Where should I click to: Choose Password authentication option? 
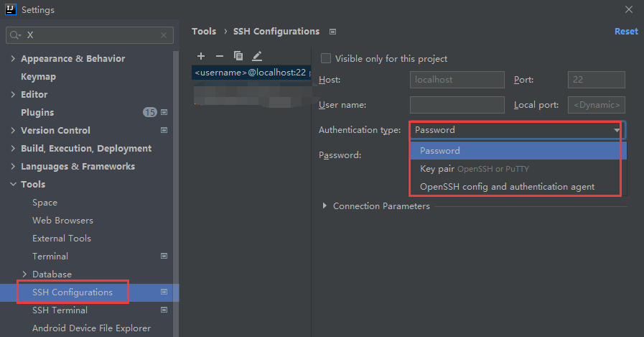(x=518, y=150)
